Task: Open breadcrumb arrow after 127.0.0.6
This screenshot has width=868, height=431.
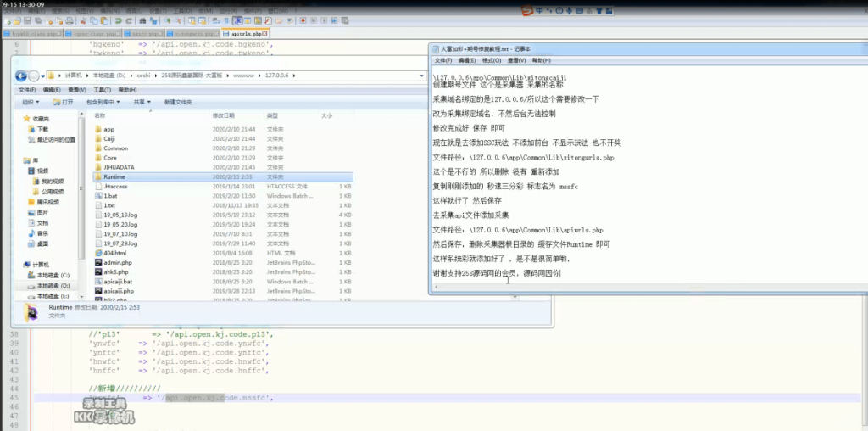Action: (294, 76)
